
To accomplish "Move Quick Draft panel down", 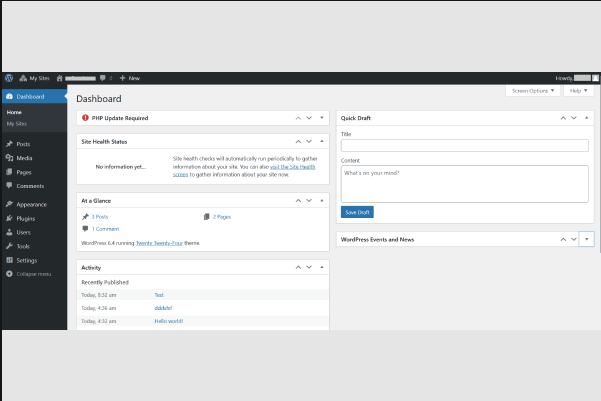I will point(574,118).
